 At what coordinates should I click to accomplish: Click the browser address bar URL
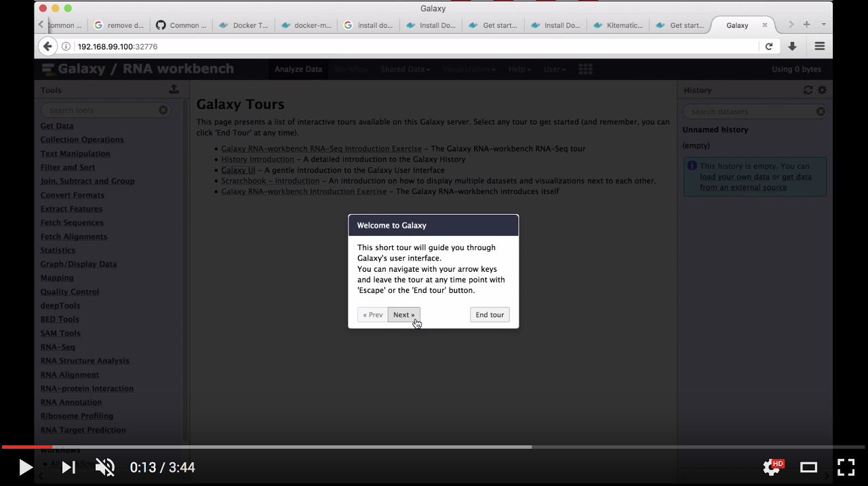coord(118,46)
